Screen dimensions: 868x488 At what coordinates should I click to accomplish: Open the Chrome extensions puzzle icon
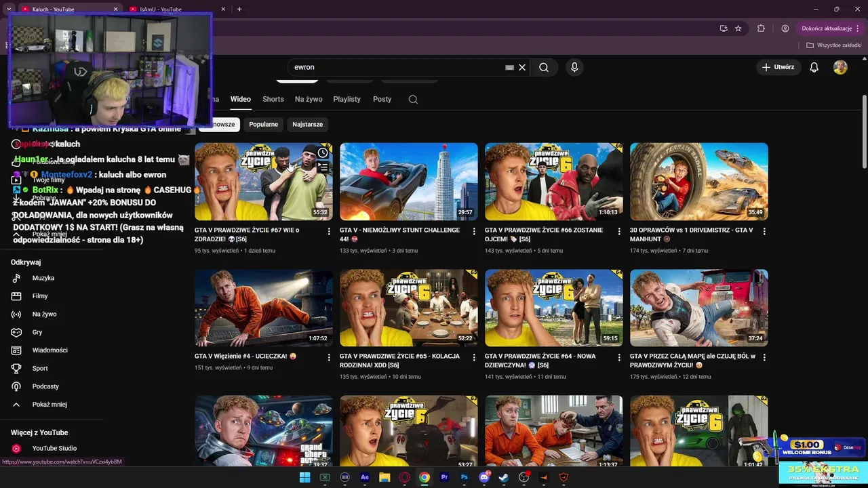click(761, 28)
